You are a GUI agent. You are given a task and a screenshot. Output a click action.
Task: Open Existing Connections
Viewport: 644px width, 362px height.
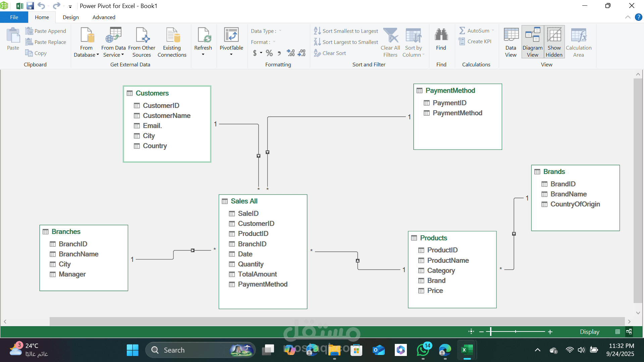click(172, 42)
